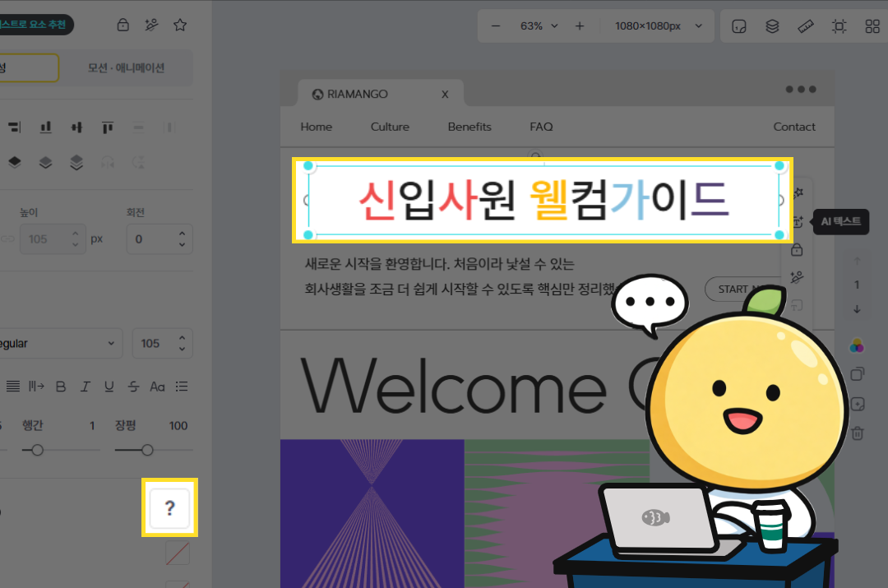Open the 63% zoom level dropdown

[x=539, y=26]
